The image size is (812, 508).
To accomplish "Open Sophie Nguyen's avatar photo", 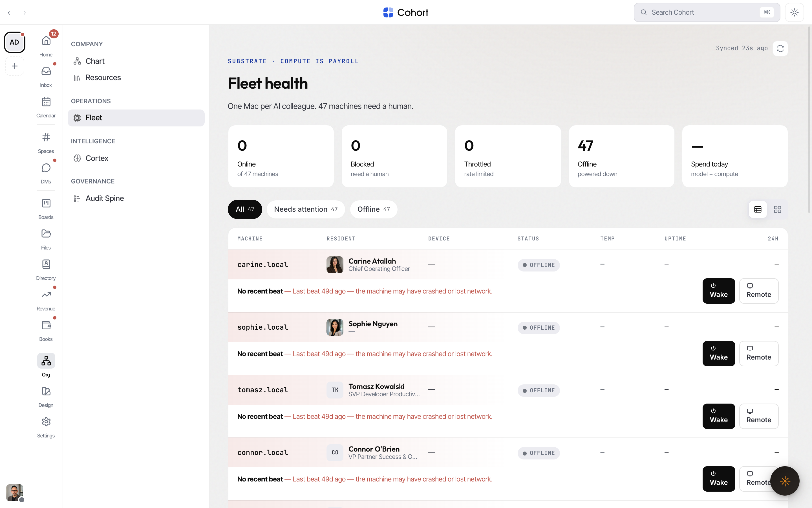I will [335, 327].
